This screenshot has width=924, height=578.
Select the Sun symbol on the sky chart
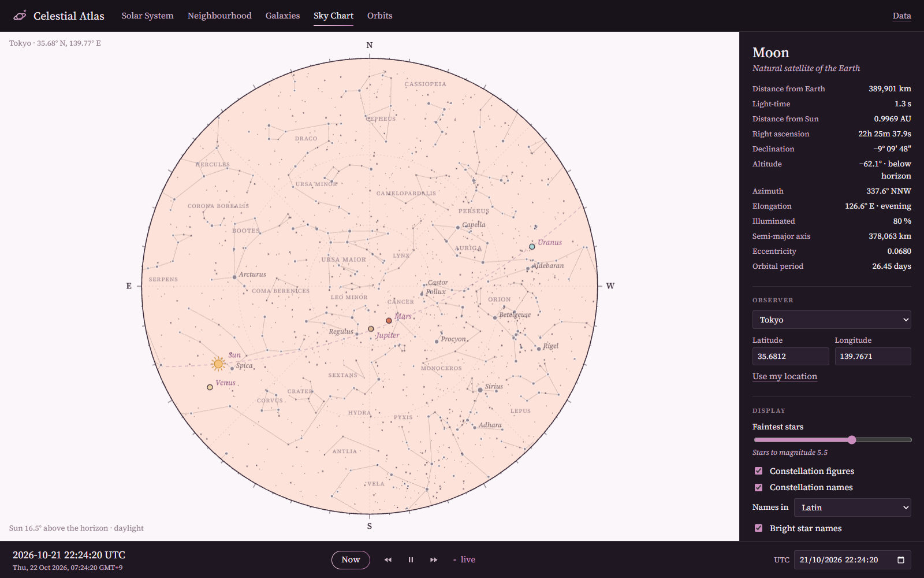(218, 364)
